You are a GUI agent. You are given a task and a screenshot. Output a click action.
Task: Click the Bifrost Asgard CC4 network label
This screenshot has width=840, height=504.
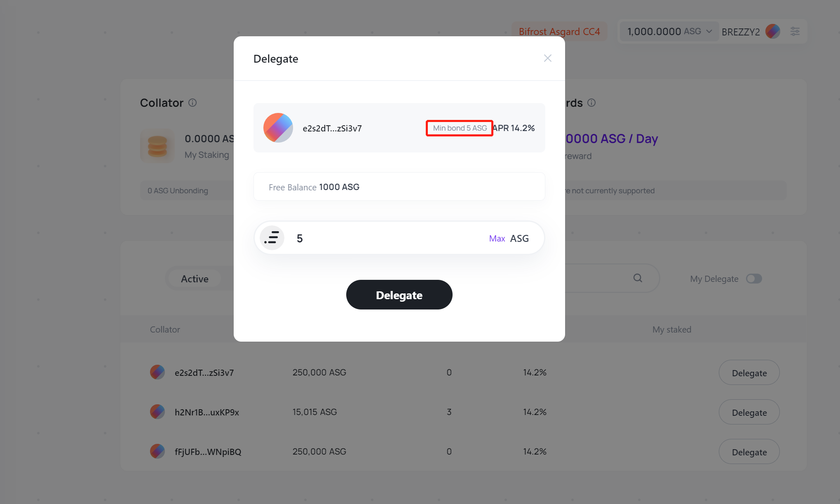(559, 31)
